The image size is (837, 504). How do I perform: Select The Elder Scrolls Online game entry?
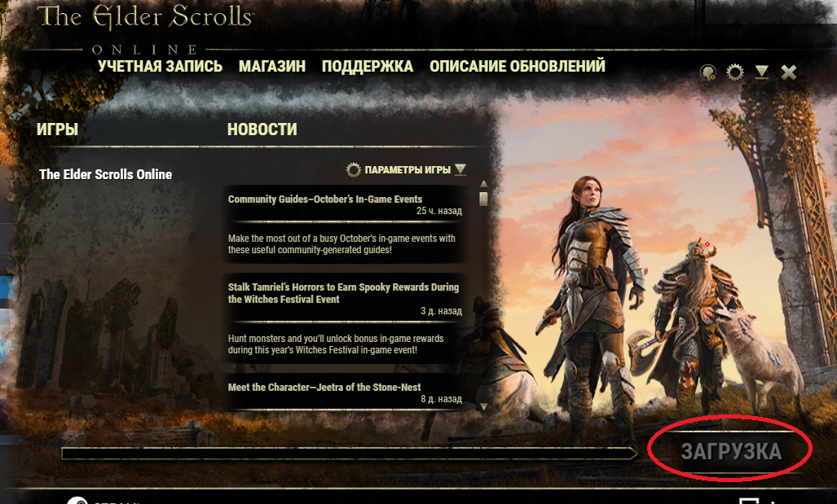(x=106, y=174)
